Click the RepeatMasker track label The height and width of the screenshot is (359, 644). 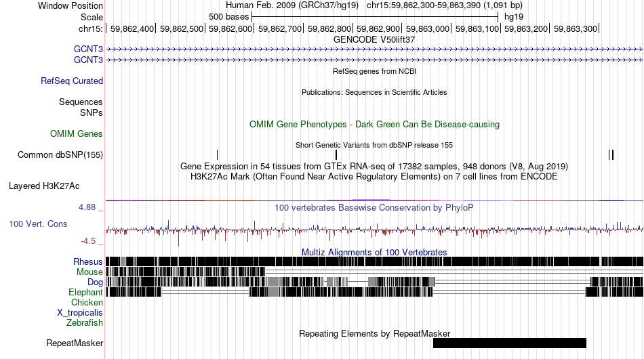click(x=75, y=343)
